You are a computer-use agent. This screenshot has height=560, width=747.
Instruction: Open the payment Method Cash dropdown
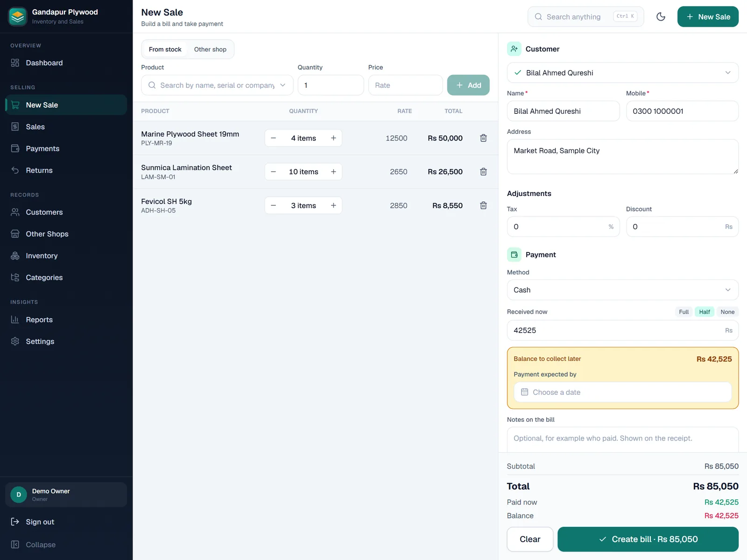click(x=622, y=290)
